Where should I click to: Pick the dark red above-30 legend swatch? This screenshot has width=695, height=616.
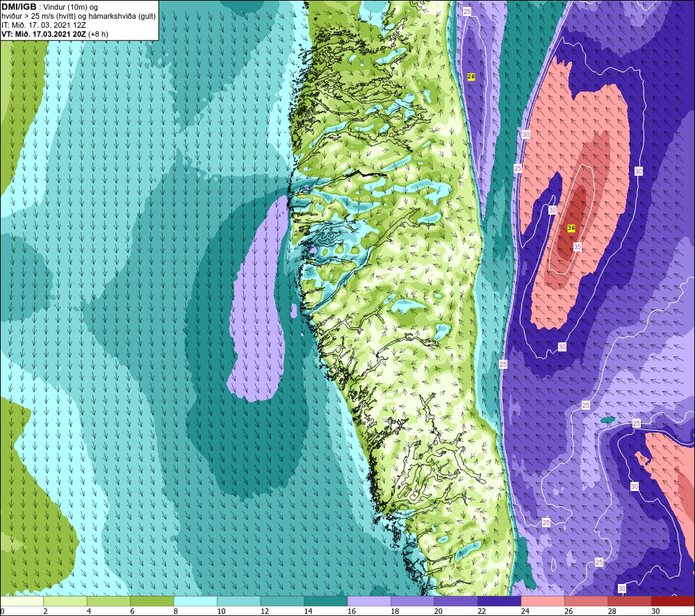(x=673, y=601)
